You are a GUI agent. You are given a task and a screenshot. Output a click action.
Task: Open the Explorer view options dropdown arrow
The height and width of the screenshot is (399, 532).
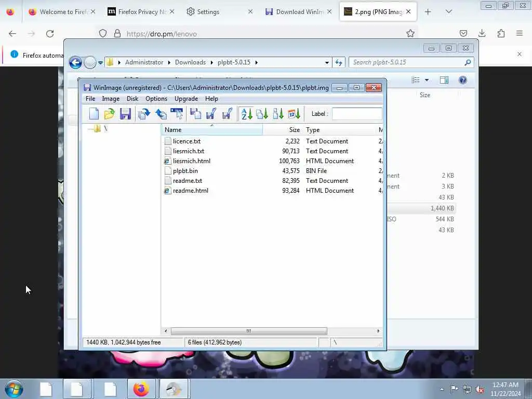click(x=427, y=80)
